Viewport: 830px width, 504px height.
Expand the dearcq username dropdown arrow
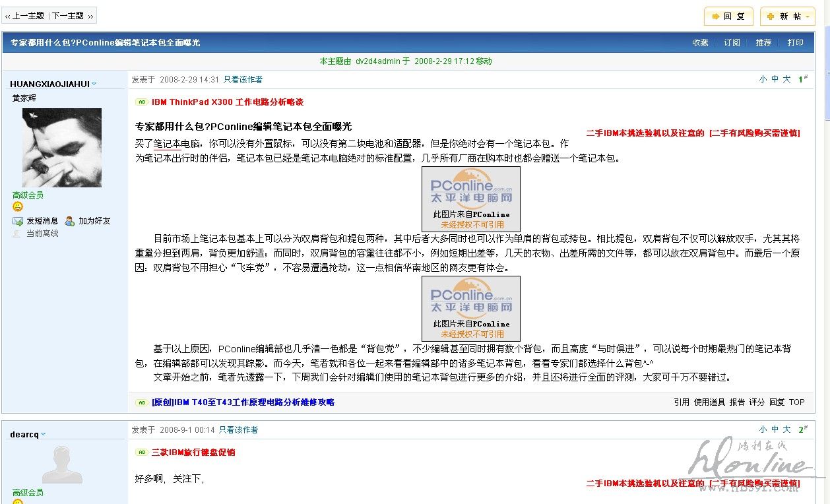[44, 434]
